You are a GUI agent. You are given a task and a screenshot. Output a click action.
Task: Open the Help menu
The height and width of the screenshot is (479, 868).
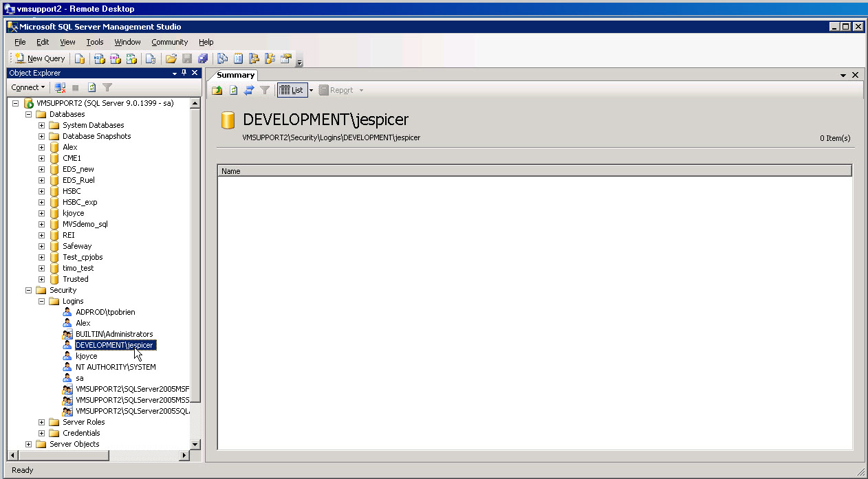point(206,42)
